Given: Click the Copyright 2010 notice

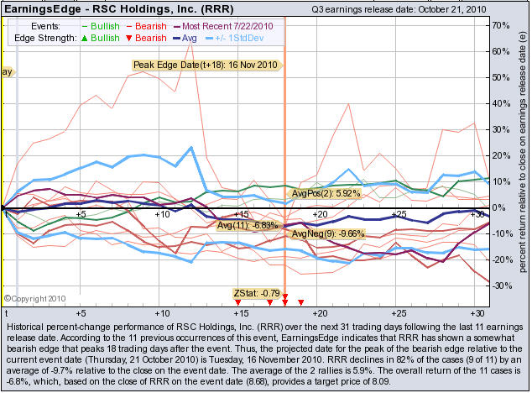Looking at the screenshot, I should pyautogui.click(x=34, y=298).
